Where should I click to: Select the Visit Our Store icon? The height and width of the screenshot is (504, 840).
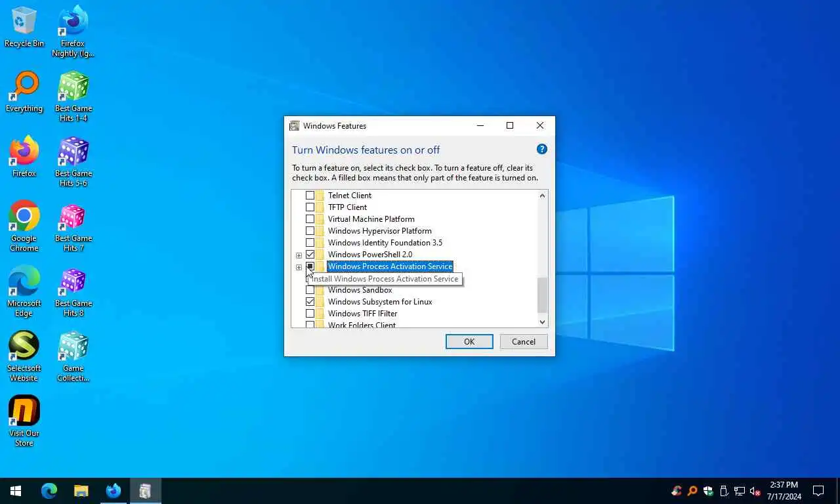tap(24, 421)
